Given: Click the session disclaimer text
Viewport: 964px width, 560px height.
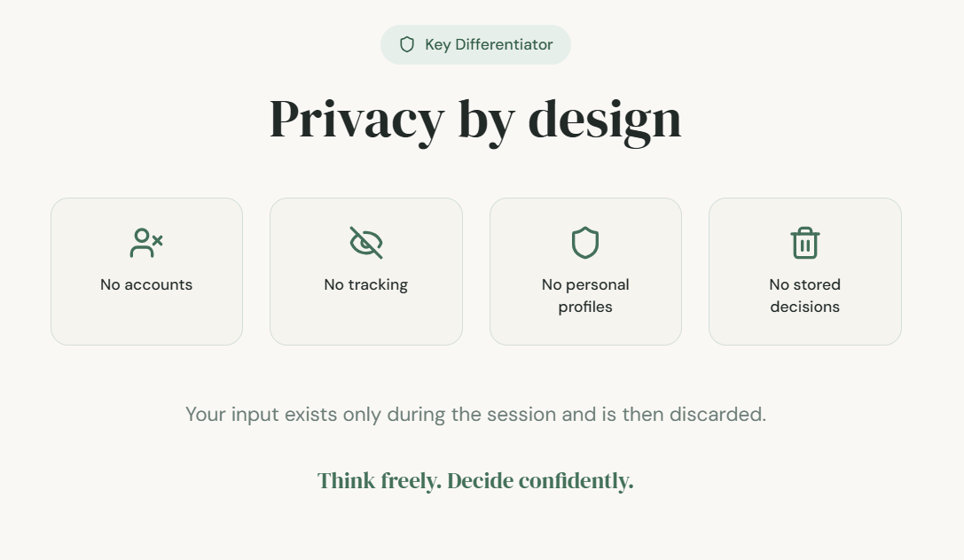Looking at the screenshot, I should pos(475,414).
